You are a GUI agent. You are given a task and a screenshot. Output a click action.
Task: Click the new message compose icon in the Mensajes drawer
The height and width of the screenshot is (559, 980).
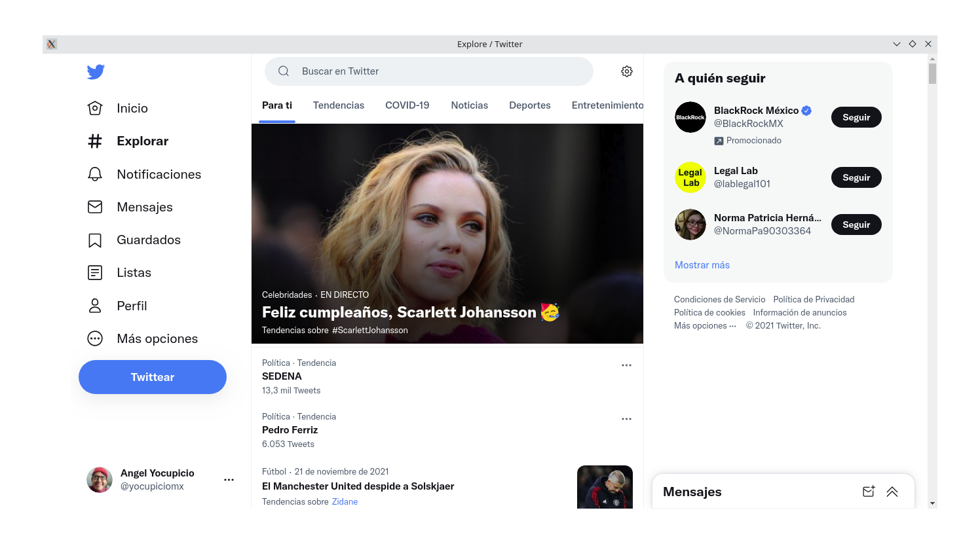869,492
